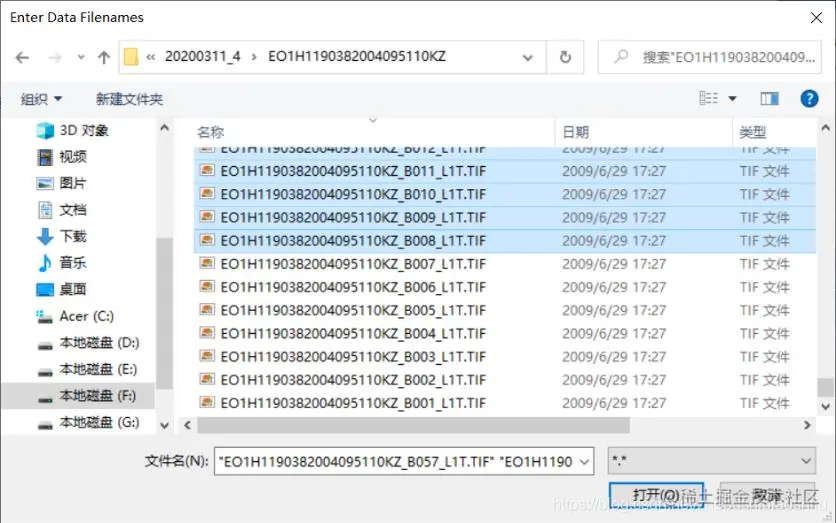The image size is (836, 523).
Task: Select 桌面 in sidebar
Action: pyautogui.click(x=62, y=289)
